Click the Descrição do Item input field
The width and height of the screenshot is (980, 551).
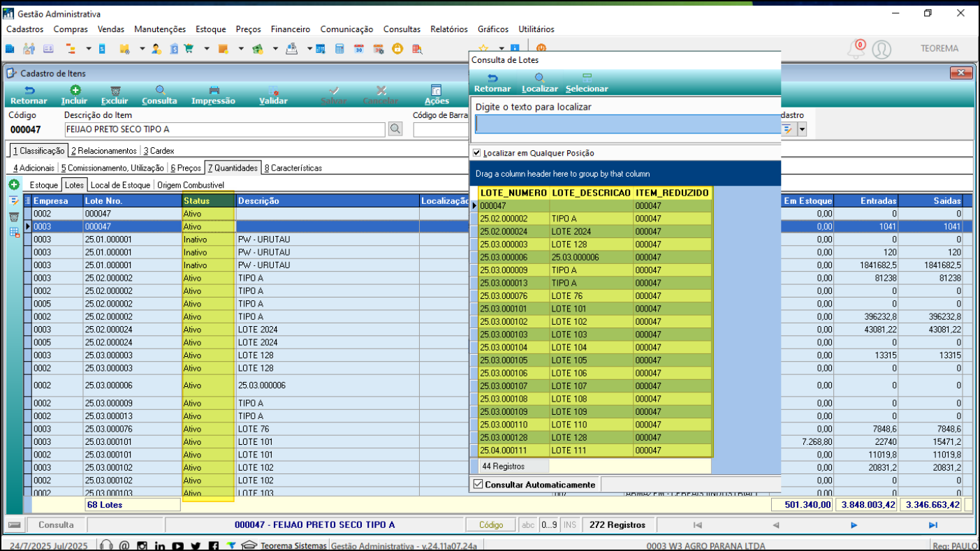click(x=224, y=129)
